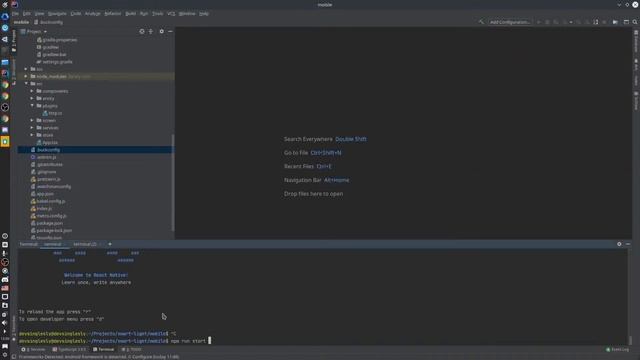The image size is (640, 360).
Task: Click the Telegram-like blue dock icon
Action: click(x=5, y=28)
